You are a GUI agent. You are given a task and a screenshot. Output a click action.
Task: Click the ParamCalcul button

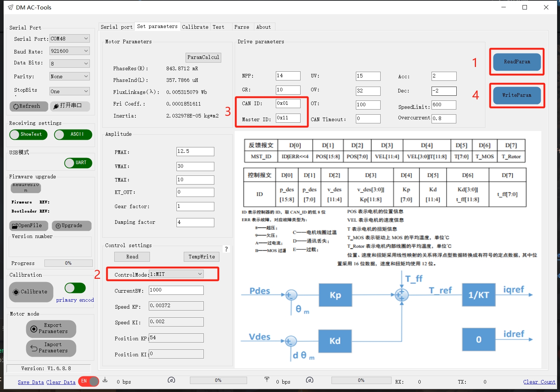point(203,58)
